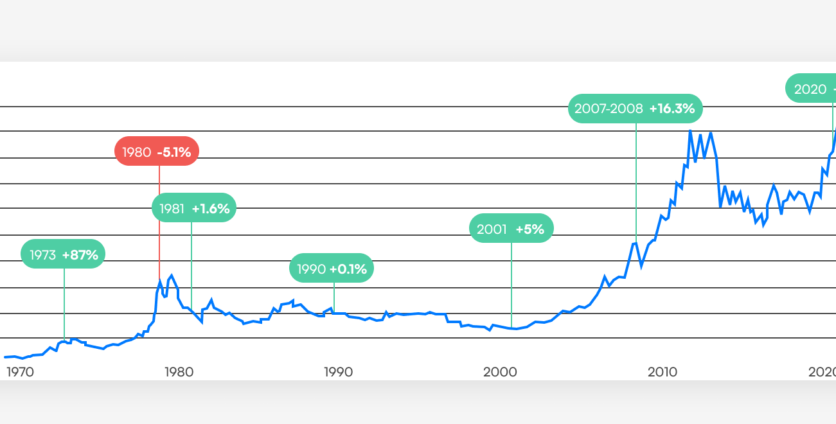Click the short stem under the 1990 label
836x424 pixels.
click(x=334, y=294)
